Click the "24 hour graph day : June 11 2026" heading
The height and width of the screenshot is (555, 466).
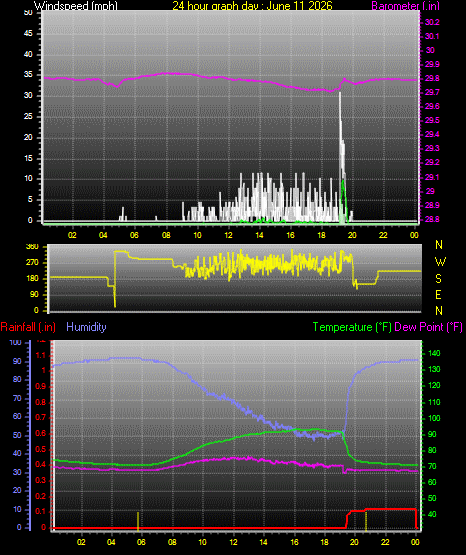click(252, 6)
